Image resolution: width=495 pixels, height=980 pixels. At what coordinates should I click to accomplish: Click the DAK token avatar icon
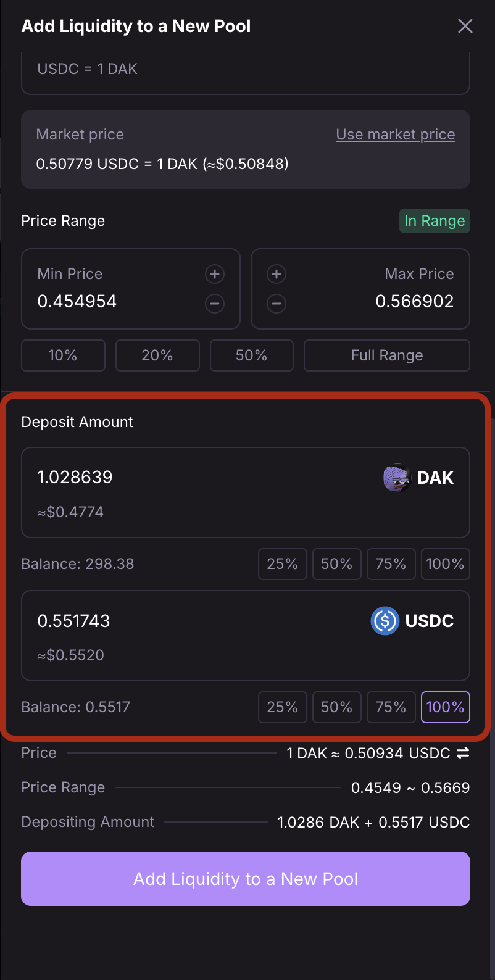397,478
